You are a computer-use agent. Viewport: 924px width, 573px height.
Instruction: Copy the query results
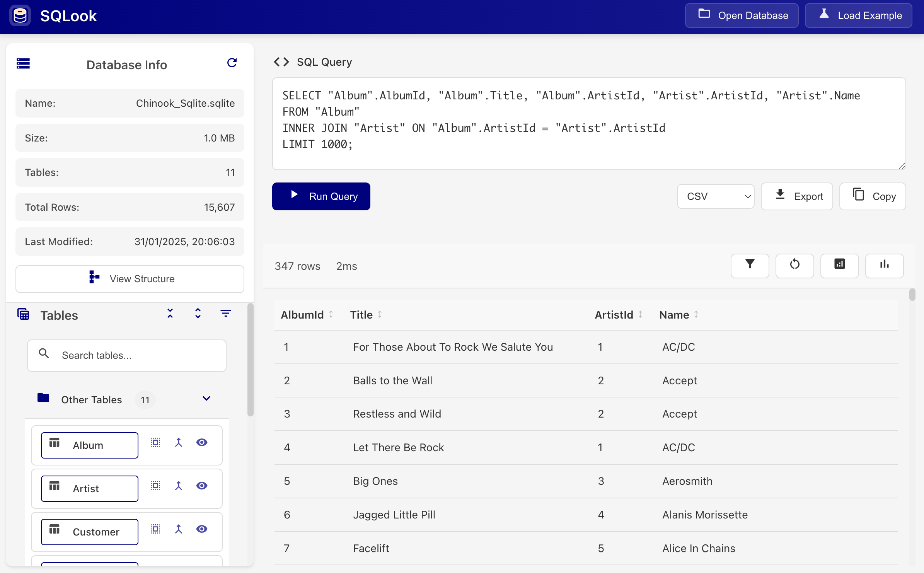point(873,196)
